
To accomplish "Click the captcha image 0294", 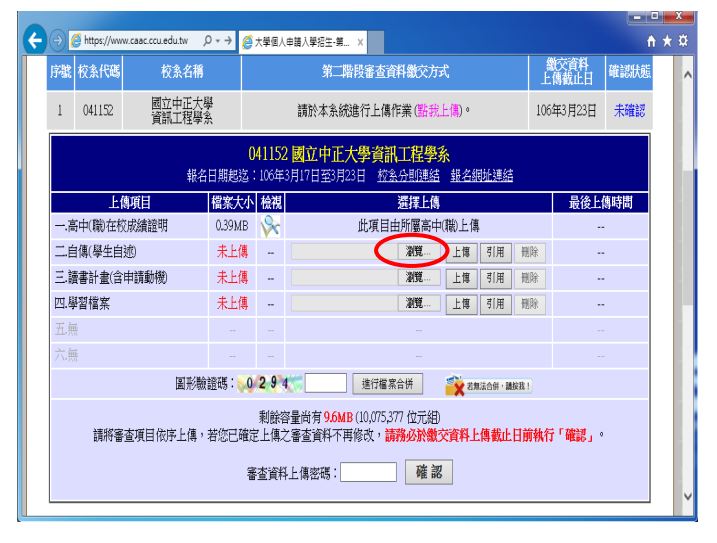I will (270, 383).
